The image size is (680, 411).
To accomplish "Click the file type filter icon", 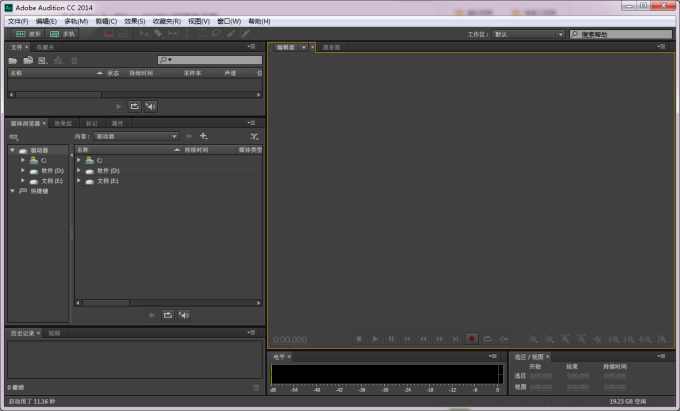I will click(254, 137).
